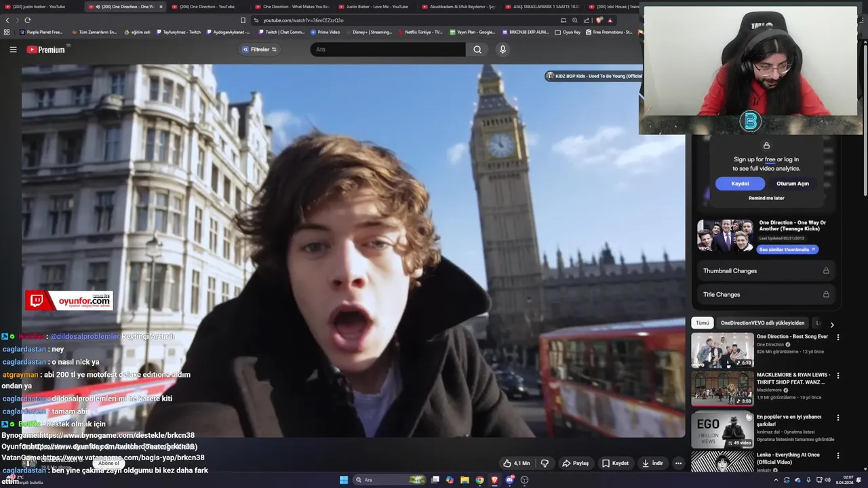Screen dimensions: 868x488
Task: Open 'Tayfunylmaz - Twitch' bookmark
Action: tap(178, 32)
